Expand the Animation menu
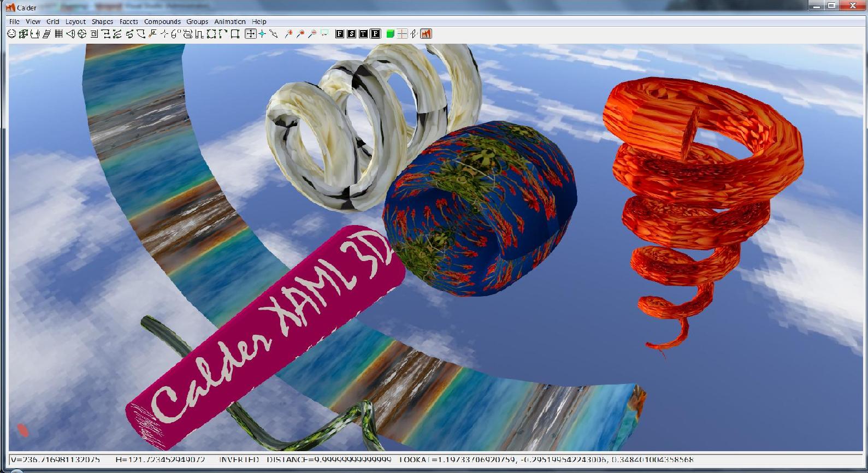Screen dimensions: 868x473 [x=229, y=22]
